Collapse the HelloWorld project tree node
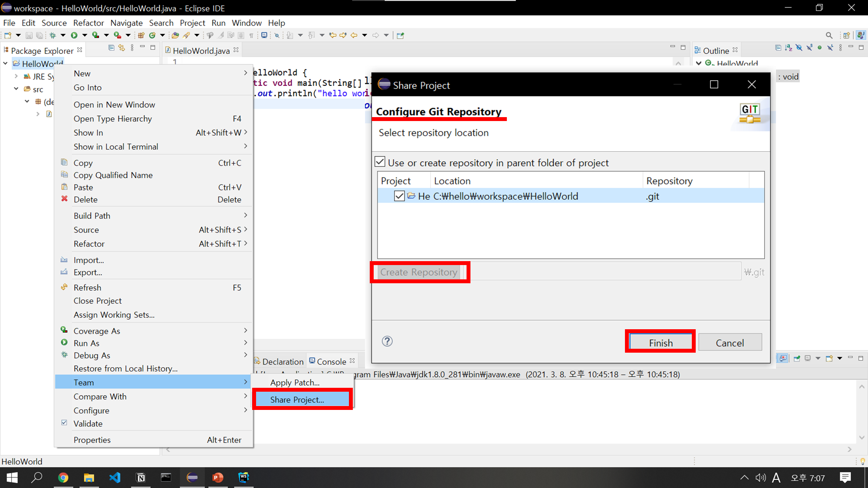 6,63
